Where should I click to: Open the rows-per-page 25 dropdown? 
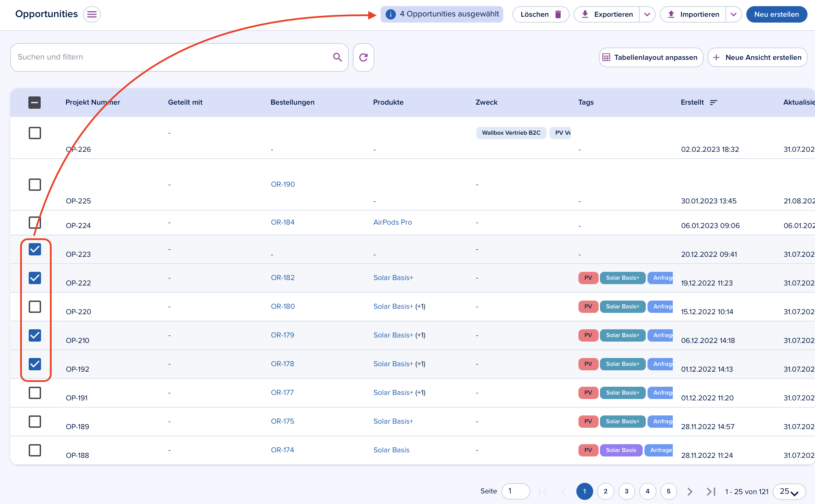789,491
